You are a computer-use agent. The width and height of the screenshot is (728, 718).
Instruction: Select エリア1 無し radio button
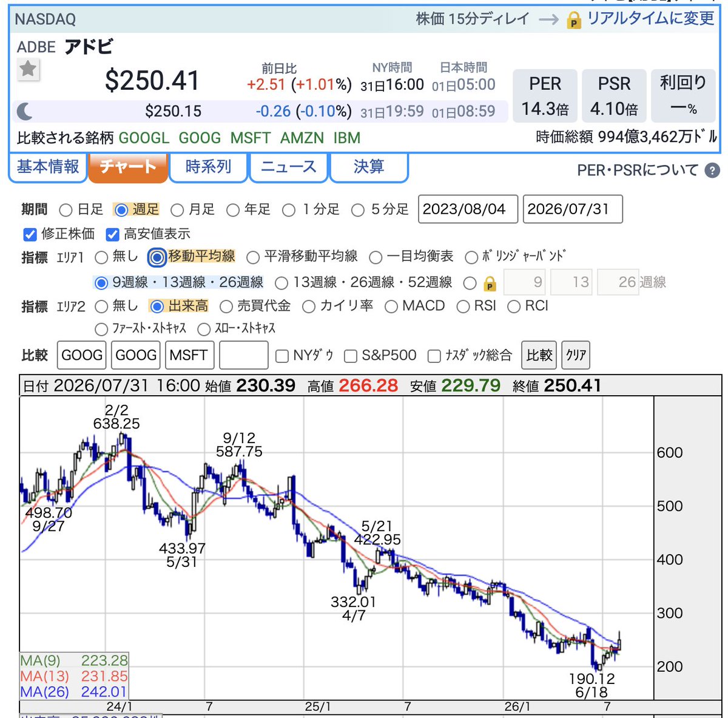(x=101, y=257)
